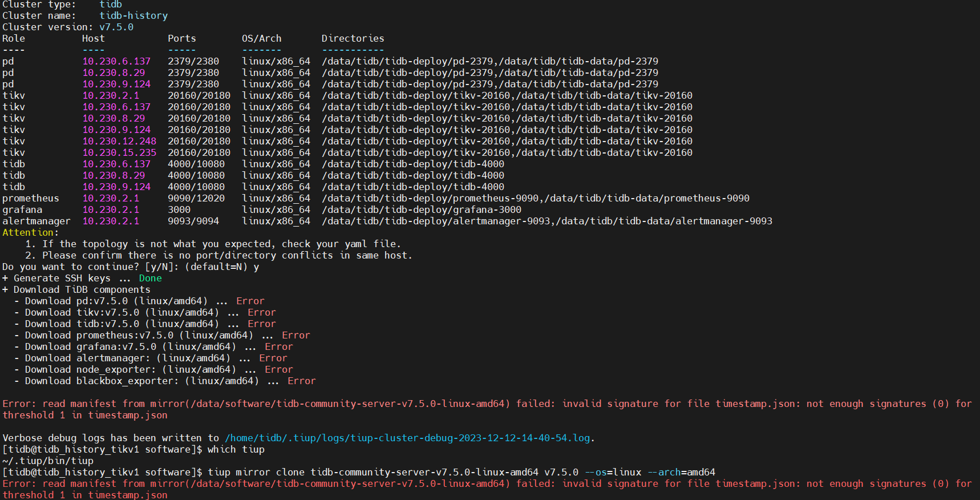980x500 pixels.
Task: Click the OS/Arch column header
Action: tap(261, 38)
